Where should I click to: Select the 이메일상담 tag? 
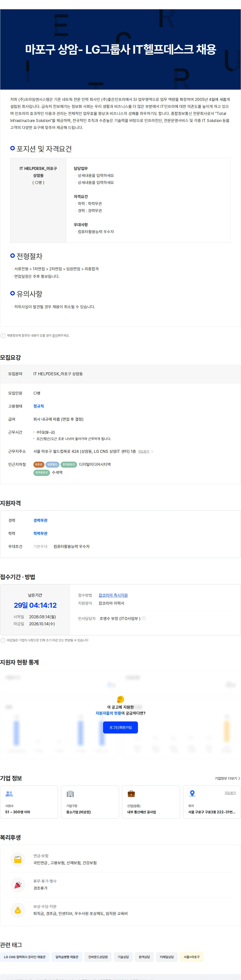[167, 957]
